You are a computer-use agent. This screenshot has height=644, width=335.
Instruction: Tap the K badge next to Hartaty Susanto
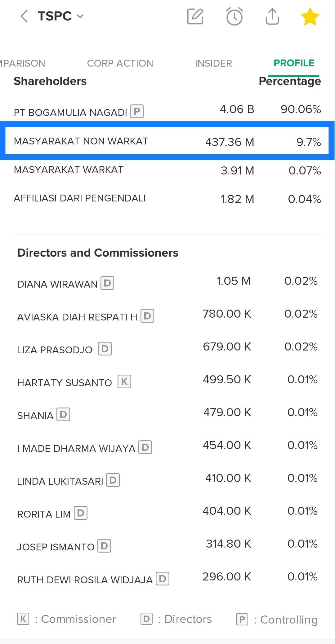pyautogui.click(x=124, y=382)
